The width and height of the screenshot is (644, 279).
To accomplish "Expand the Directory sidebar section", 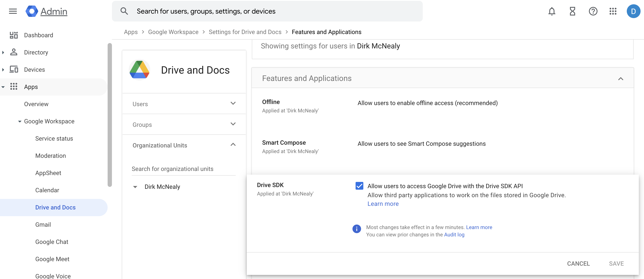I will click(3, 52).
